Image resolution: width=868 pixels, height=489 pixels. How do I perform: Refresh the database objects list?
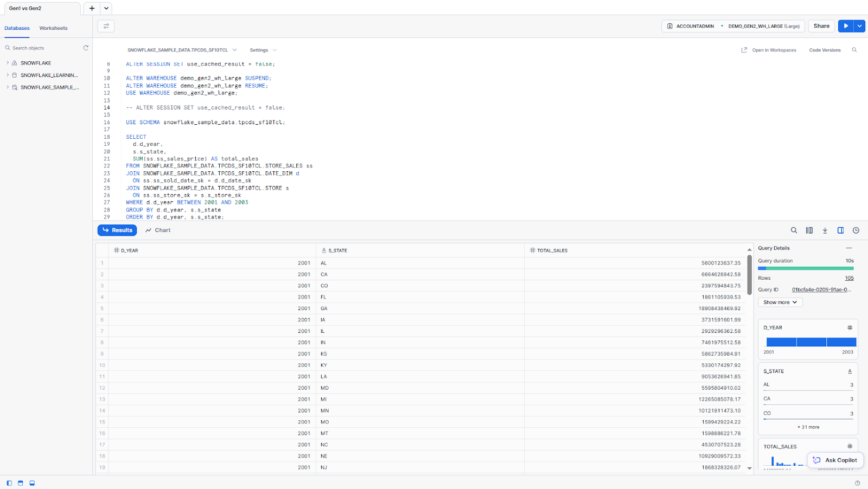tap(86, 48)
